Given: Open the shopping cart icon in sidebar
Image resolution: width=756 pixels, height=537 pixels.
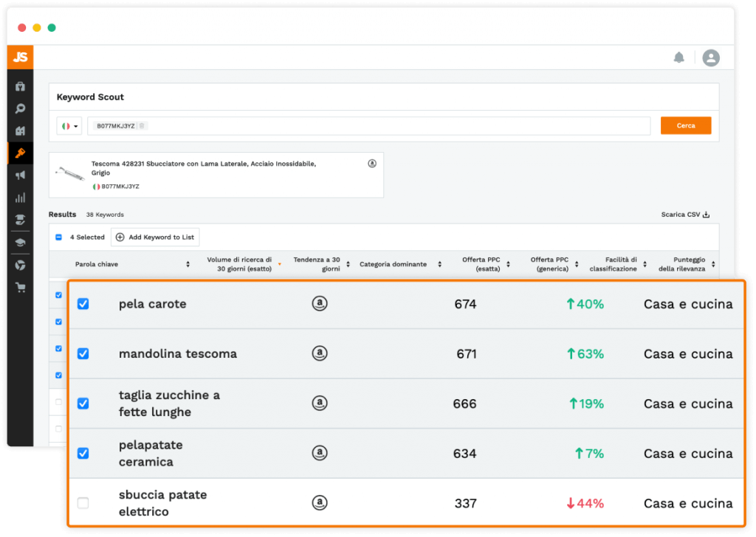Looking at the screenshot, I should 20,288.
